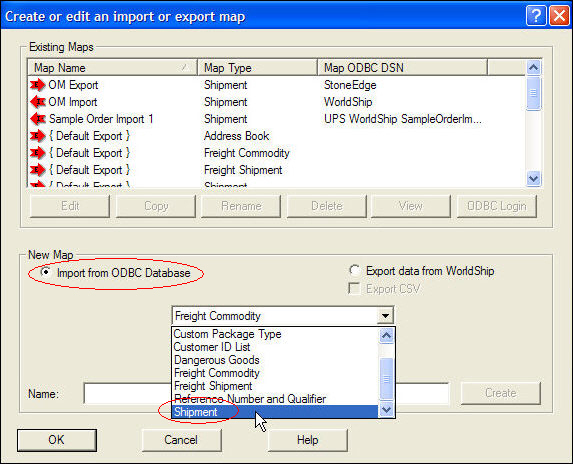
Task: Select the Import from ODBC Database radio button
Action: click(x=46, y=272)
